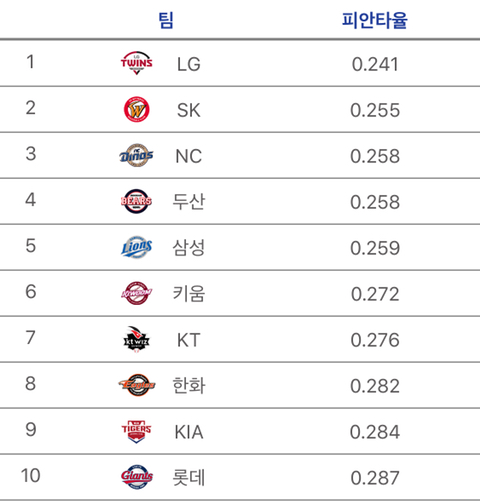Open the Hanwha Eagles logo
This screenshot has height=504, width=480.
point(136,385)
